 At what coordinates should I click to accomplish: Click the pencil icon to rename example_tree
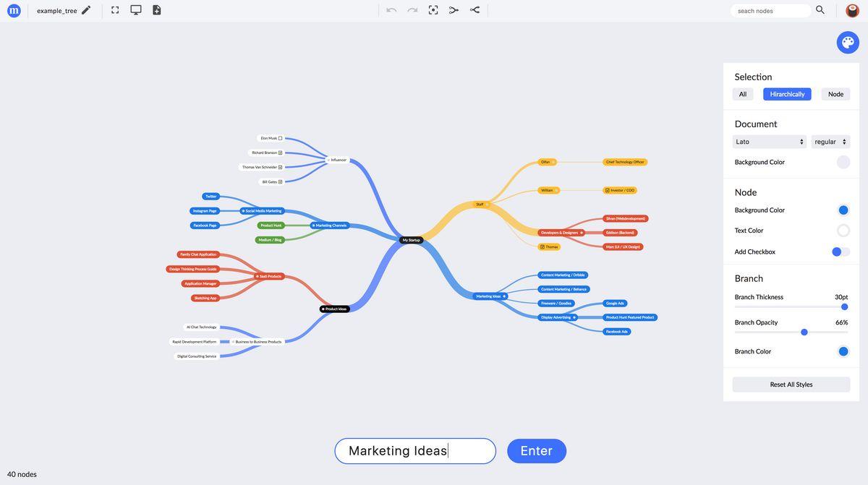[x=86, y=10]
